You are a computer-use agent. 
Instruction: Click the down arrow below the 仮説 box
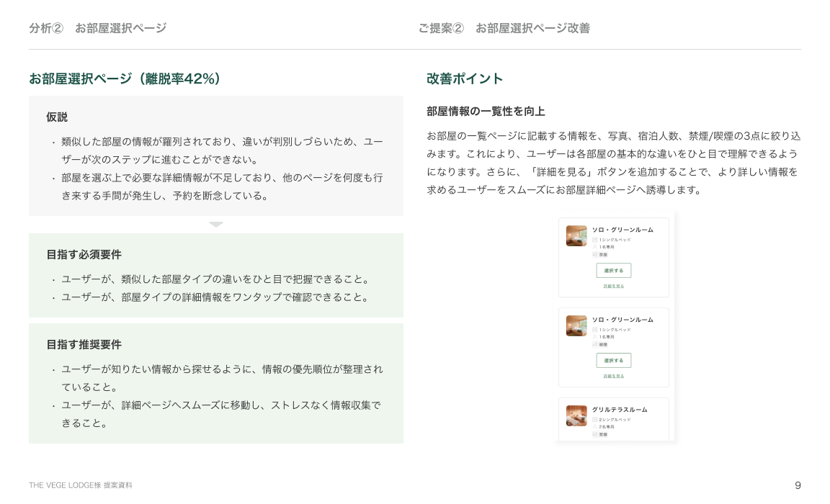tap(216, 225)
